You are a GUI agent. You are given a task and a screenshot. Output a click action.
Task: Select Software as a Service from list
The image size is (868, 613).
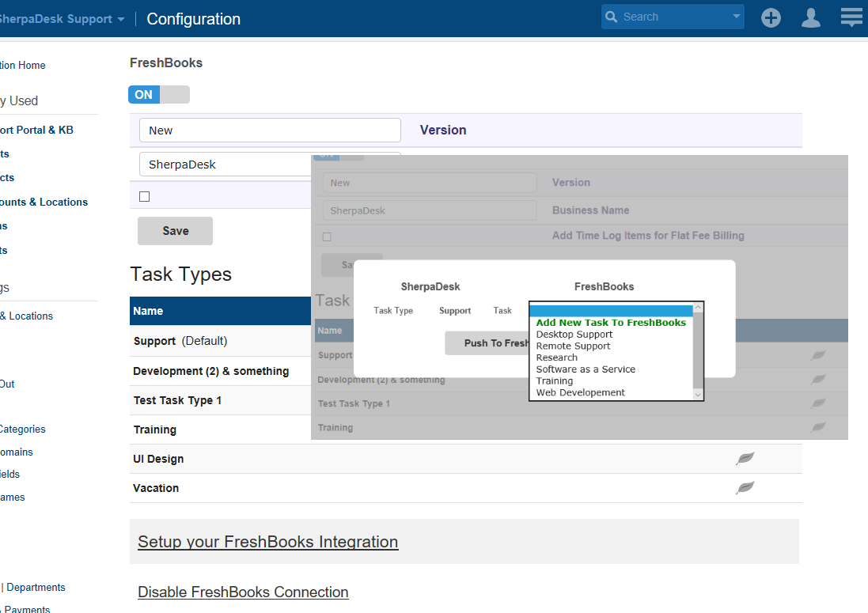[586, 369]
